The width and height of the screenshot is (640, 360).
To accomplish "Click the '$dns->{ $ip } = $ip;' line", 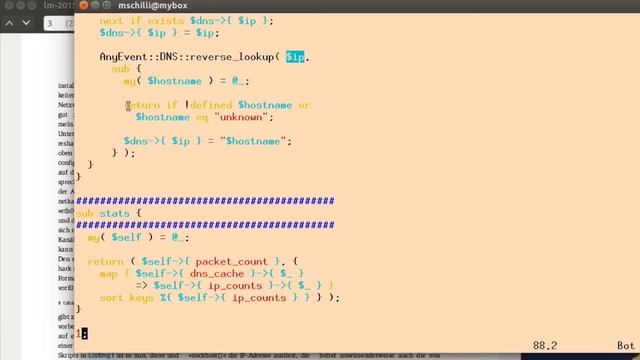I will (x=159, y=33).
